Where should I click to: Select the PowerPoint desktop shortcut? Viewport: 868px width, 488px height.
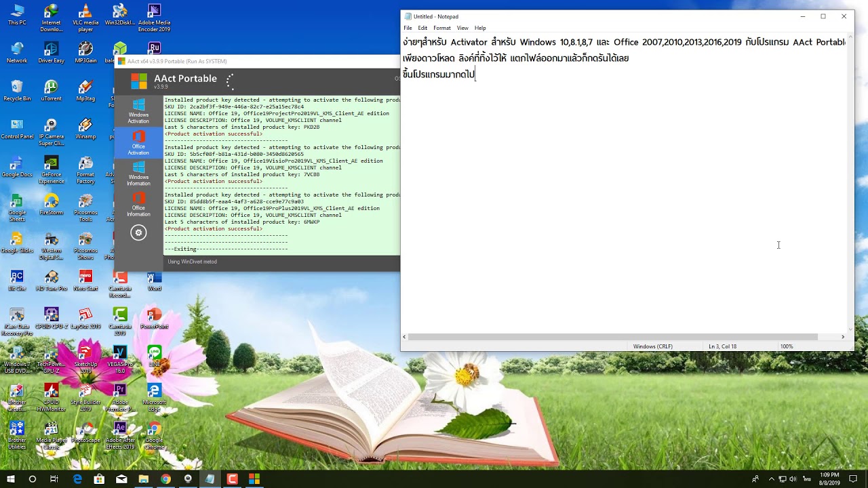pyautogui.click(x=154, y=319)
